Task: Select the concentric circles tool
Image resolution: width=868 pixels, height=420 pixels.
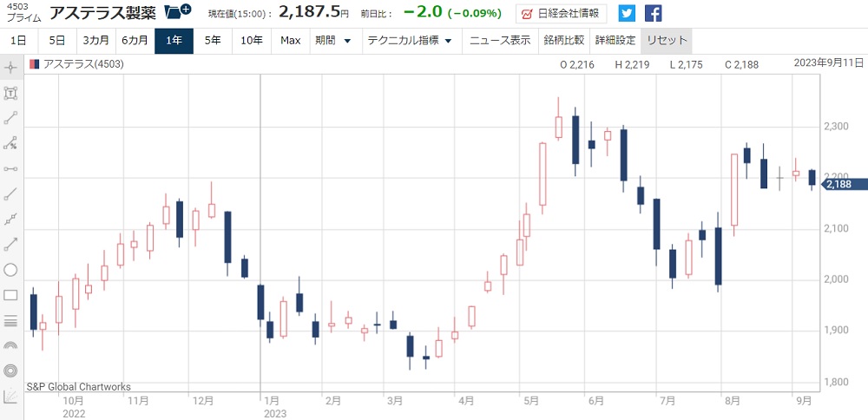Action: click(10, 371)
